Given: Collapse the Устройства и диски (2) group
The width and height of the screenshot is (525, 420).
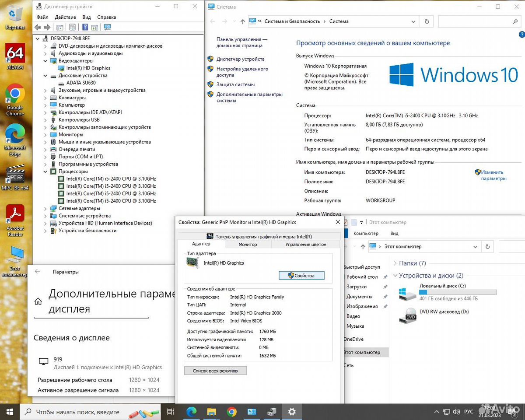Looking at the screenshot, I should pos(395,276).
